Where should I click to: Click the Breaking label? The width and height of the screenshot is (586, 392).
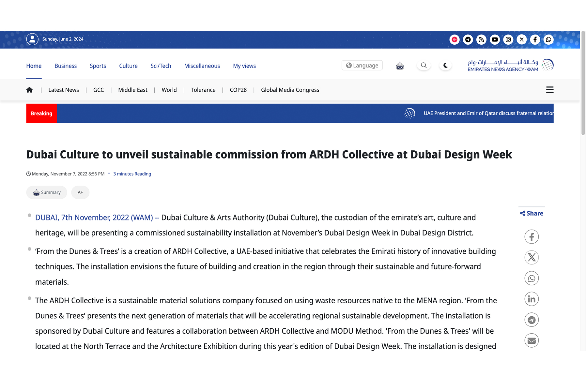(x=41, y=113)
